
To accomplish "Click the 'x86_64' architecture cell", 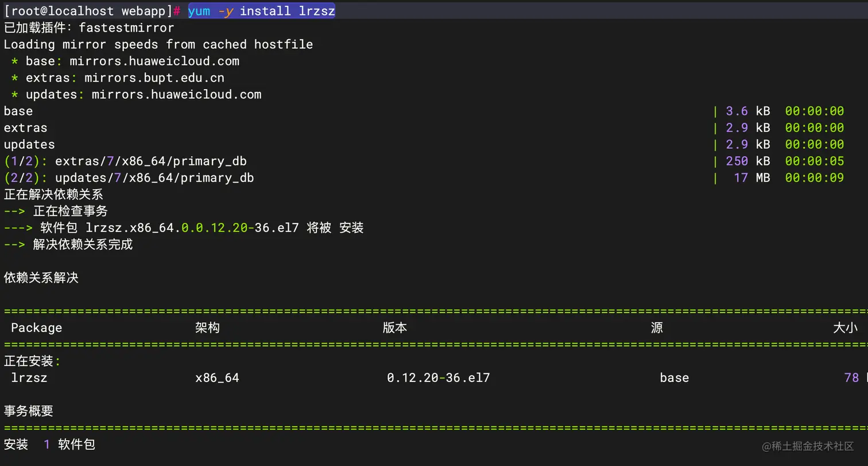I will point(217,378).
